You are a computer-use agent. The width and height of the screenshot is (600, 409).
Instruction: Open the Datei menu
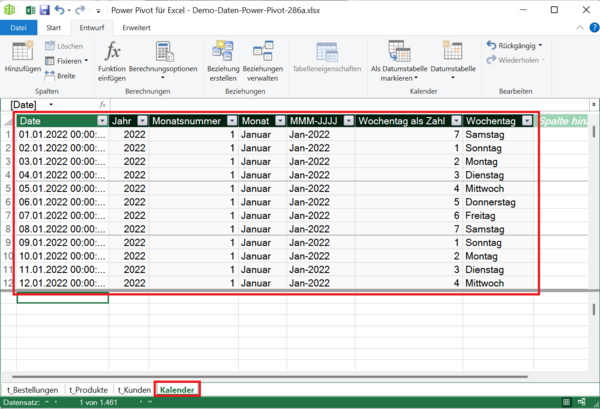tap(18, 27)
